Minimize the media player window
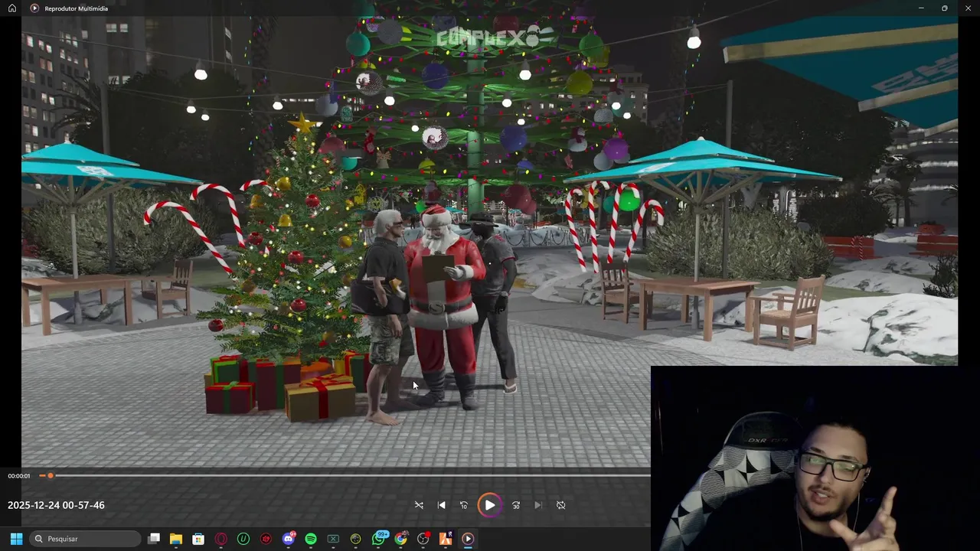This screenshot has width=980, height=551. click(921, 8)
